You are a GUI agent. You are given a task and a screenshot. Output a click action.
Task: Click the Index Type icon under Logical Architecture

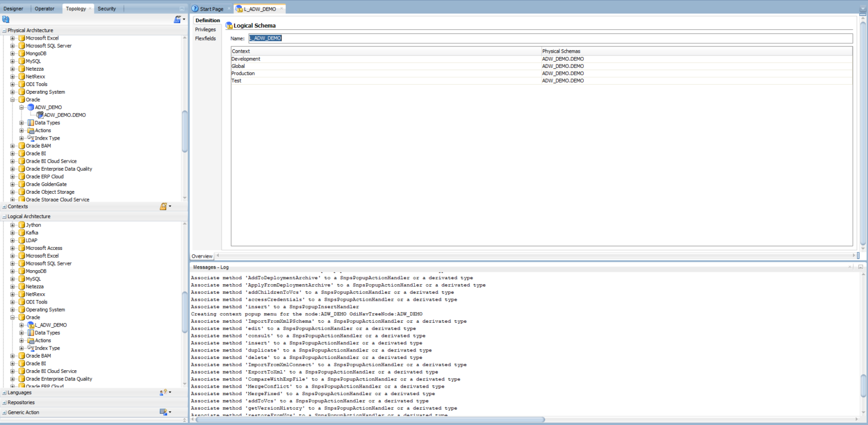31,348
